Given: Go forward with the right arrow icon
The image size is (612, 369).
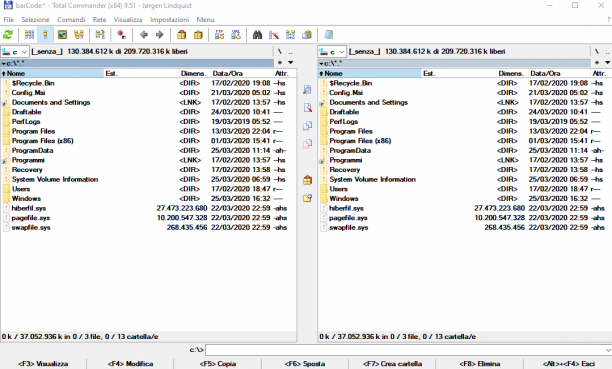Looking at the screenshot, I should tap(159, 35).
